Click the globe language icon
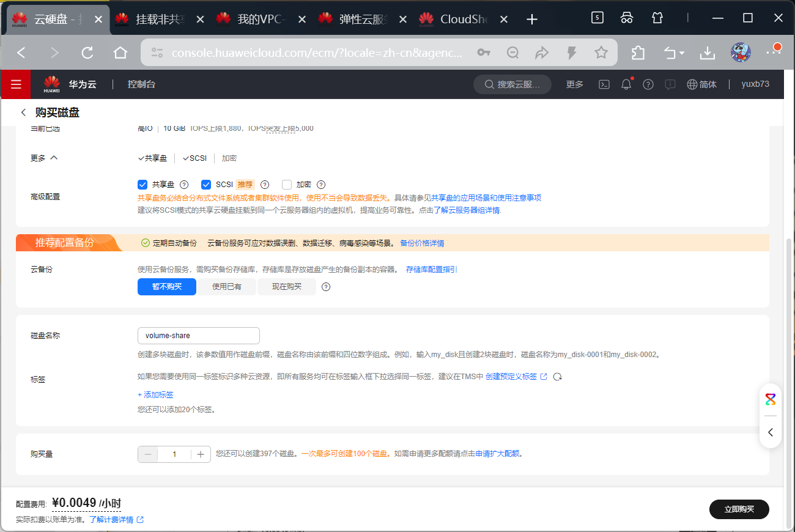This screenshot has width=795, height=532. (x=692, y=84)
